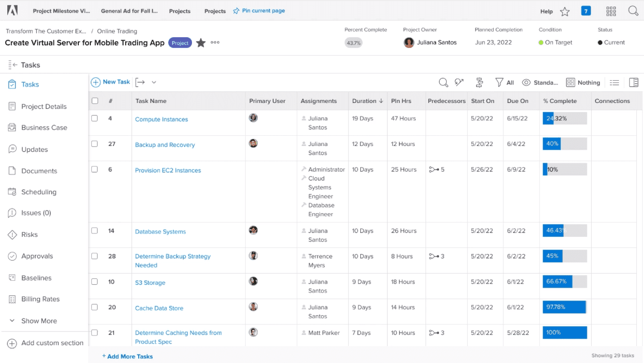Screen dimensions: 644x363
Task: Favorite the project with the star icon
Action: click(201, 43)
